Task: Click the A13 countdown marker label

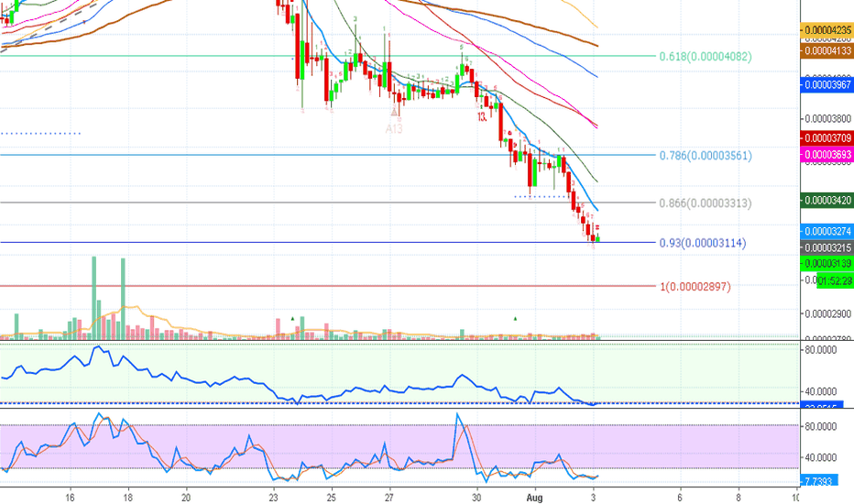Action: [394, 129]
